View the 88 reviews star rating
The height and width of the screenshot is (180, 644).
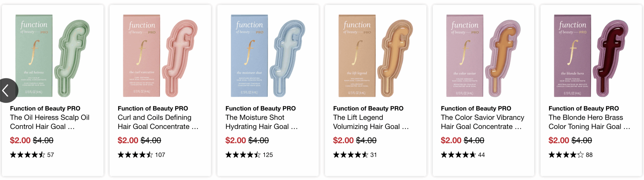tap(571, 155)
